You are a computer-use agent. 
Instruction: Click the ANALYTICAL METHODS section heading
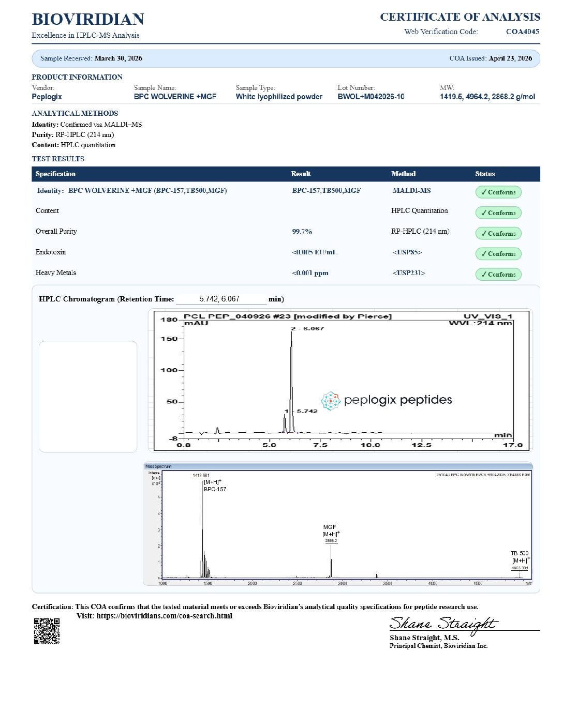coord(75,113)
